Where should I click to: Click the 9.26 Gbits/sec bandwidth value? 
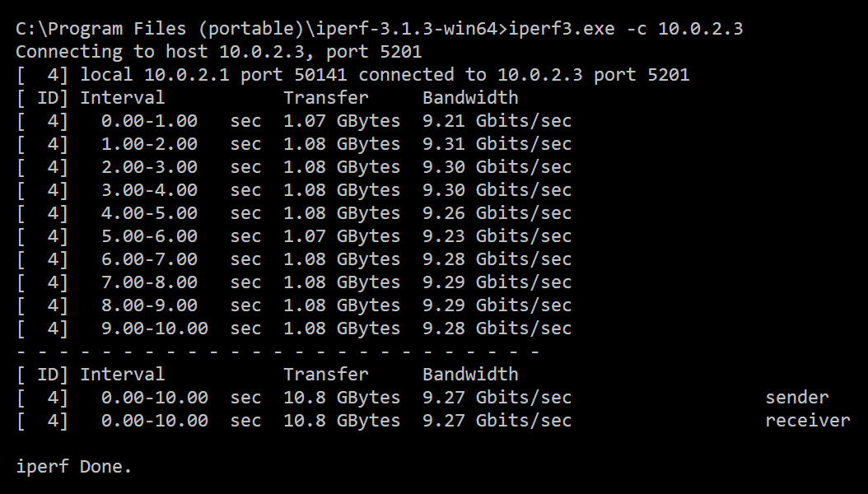click(497, 213)
